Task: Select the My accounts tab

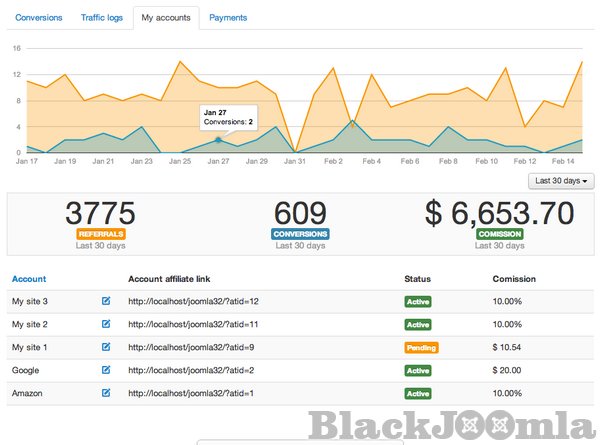Action: [x=166, y=18]
